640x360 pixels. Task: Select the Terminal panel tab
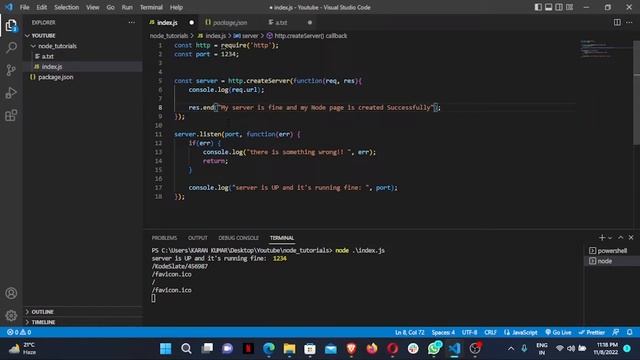282,238
